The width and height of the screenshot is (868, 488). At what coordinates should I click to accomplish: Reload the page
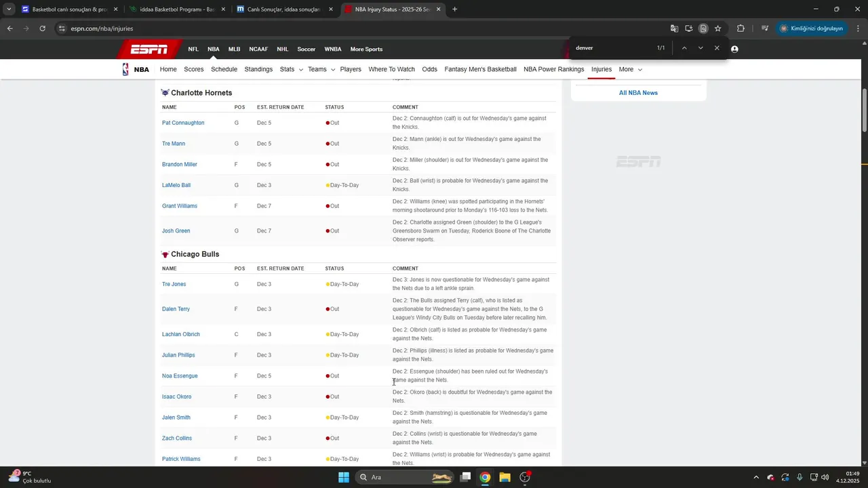click(x=42, y=28)
